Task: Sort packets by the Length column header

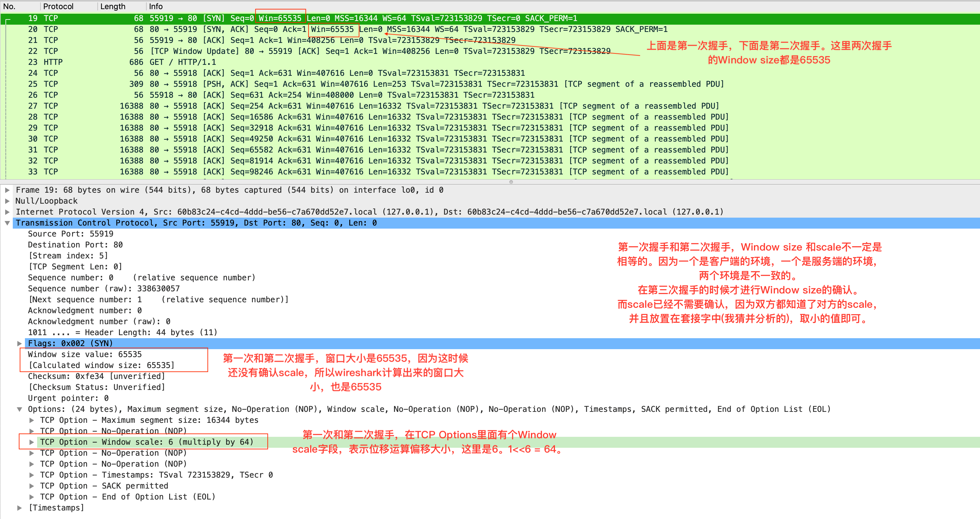Action: tap(113, 6)
